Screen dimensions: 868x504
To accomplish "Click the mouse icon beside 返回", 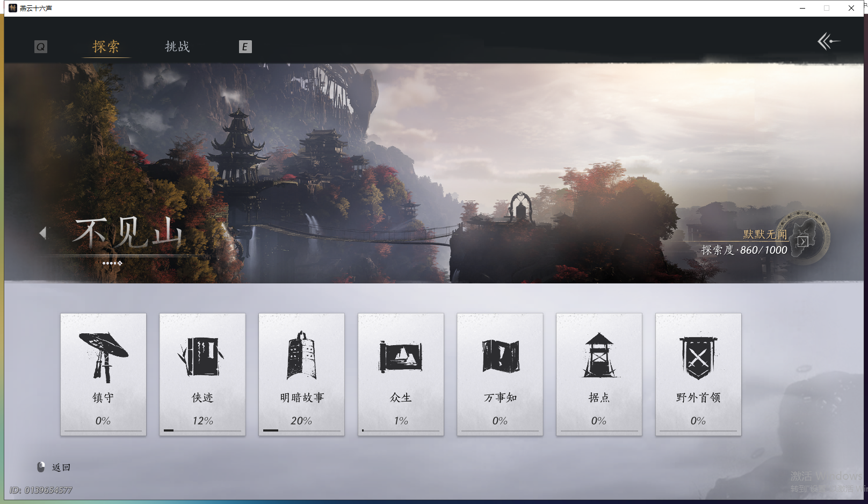I will point(41,466).
